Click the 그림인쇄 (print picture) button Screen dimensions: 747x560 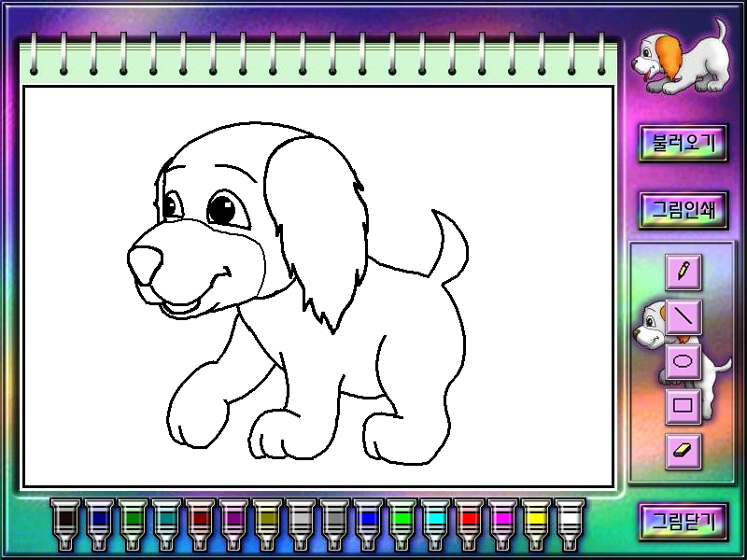[x=684, y=210]
